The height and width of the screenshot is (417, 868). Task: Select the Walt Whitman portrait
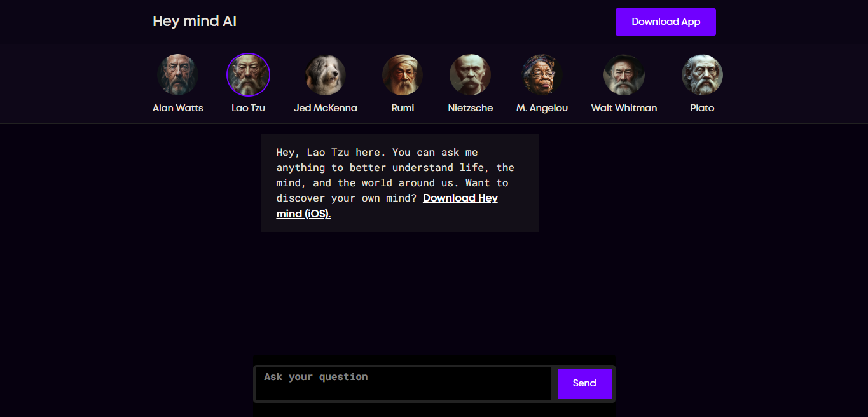click(x=624, y=75)
